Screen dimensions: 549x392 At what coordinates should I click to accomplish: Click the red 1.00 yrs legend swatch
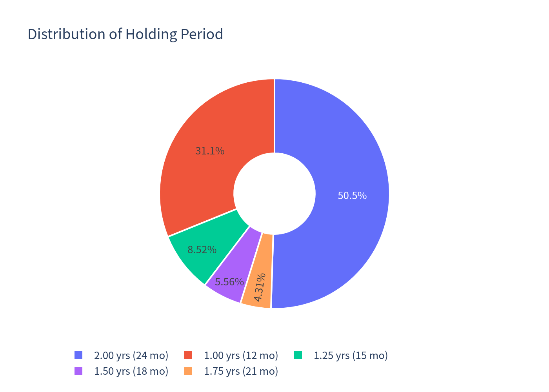click(189, 355)
